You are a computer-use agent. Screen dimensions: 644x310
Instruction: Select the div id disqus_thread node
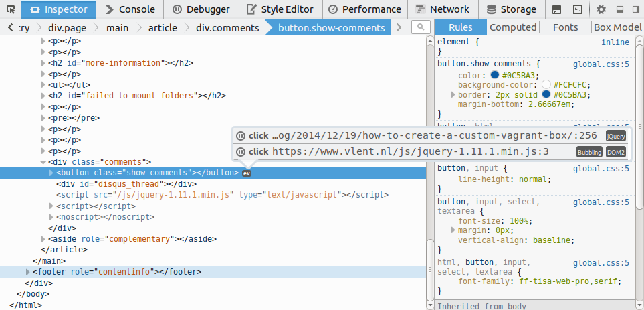click(x=126, y=184)
